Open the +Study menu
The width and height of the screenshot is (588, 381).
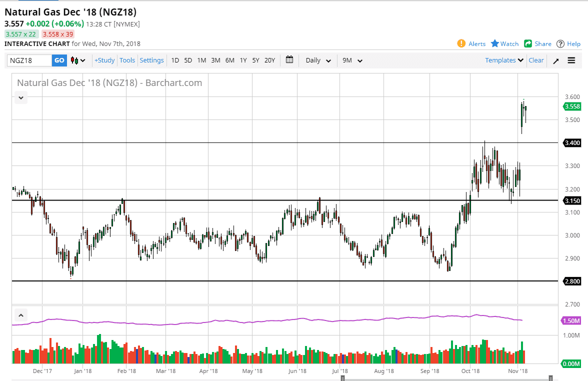coord(104,60)
